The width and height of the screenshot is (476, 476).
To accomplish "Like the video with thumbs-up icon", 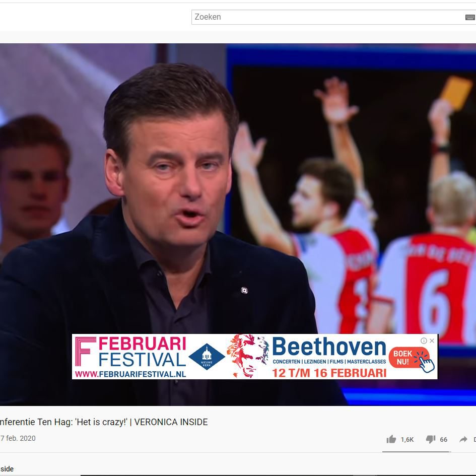I will 391,439.
